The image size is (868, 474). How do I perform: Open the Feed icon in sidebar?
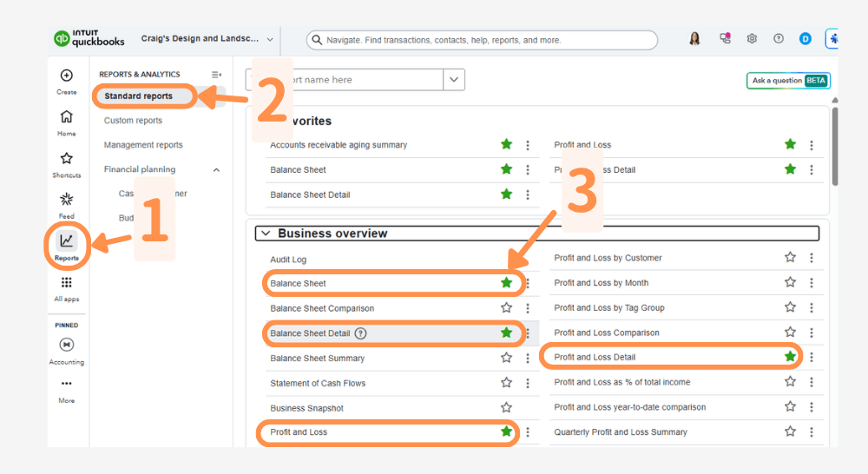[66, 200]
